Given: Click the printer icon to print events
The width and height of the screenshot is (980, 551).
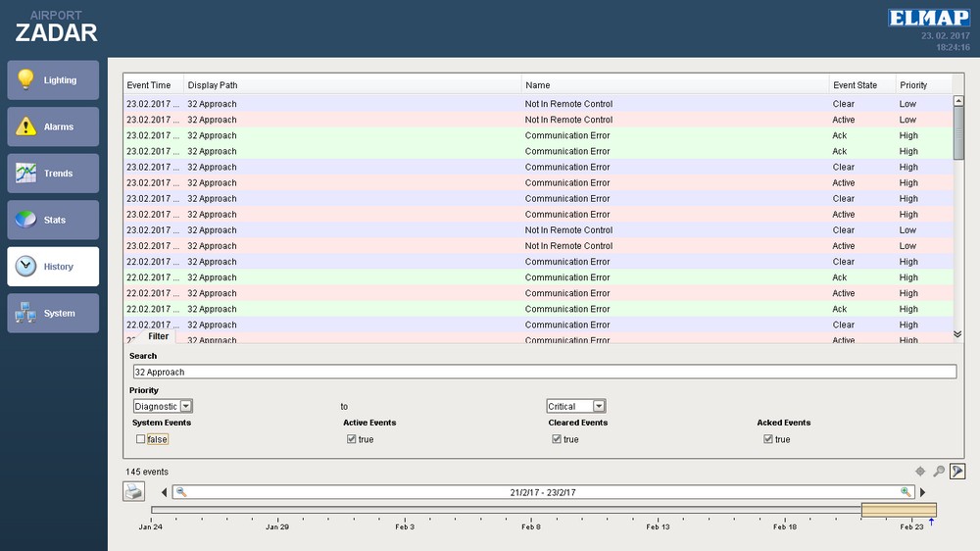Looking at the screenshot, I should [x=133, y=492].
